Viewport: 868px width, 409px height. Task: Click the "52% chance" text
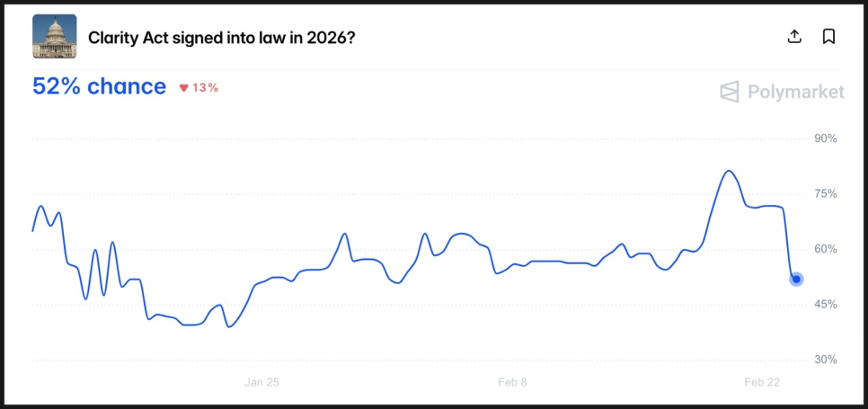coord(99,86)
